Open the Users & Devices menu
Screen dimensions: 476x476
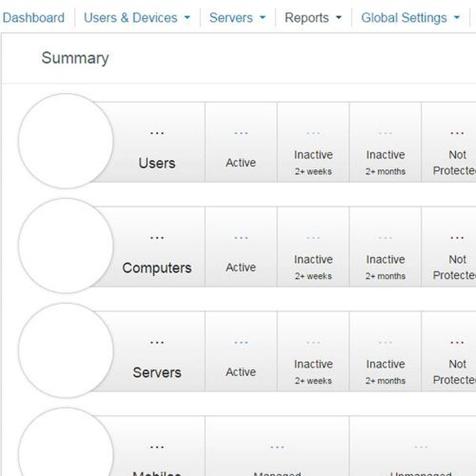point(137,18)
